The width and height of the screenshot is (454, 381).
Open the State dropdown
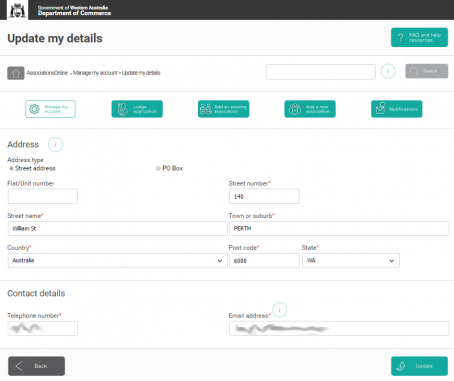point(351,260)
